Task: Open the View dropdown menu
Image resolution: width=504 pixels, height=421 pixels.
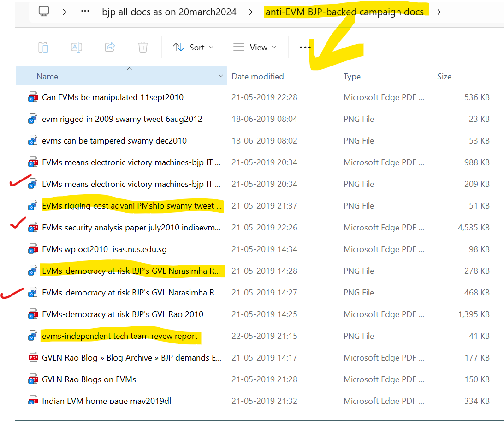Action: tap(254, 47)
